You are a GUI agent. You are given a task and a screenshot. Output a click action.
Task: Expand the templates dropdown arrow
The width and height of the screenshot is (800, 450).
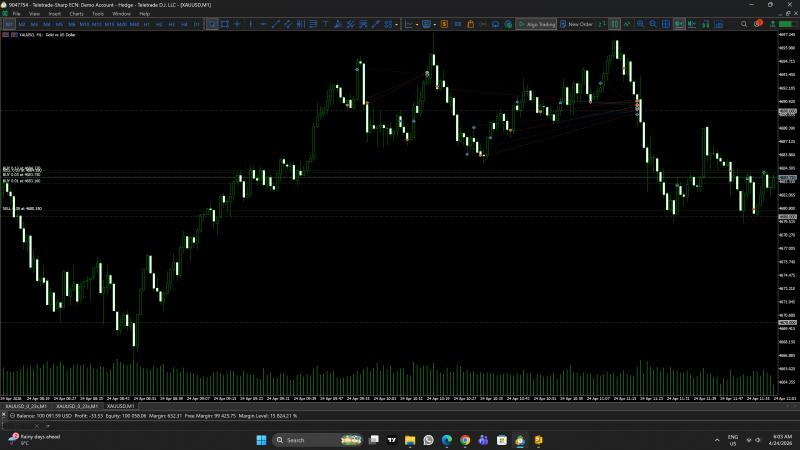[435, 24]
